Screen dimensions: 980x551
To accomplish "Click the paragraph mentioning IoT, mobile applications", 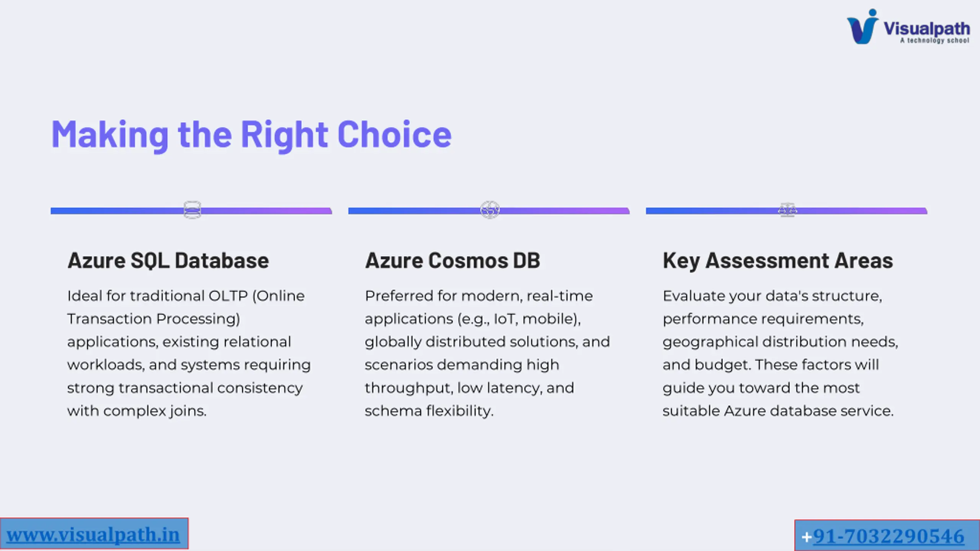I will (487, 353).
